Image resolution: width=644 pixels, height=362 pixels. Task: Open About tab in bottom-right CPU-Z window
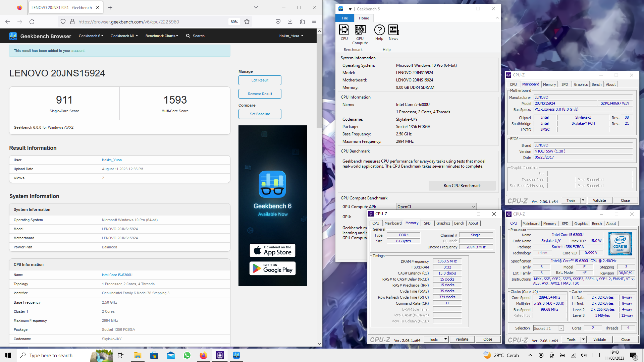[611, 224]
